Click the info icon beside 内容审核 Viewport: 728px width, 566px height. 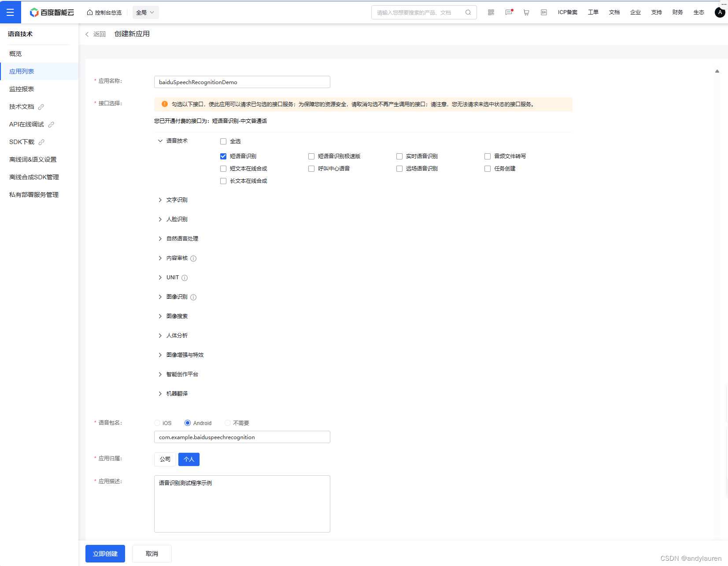pyautogui.click(x=193, y=259)
